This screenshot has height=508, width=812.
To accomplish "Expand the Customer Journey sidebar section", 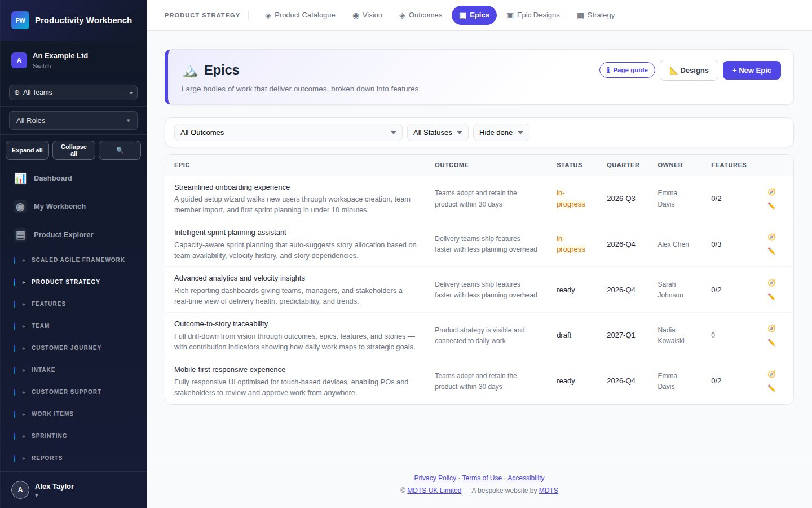I will pyautogui.click(x=73, y=348).
